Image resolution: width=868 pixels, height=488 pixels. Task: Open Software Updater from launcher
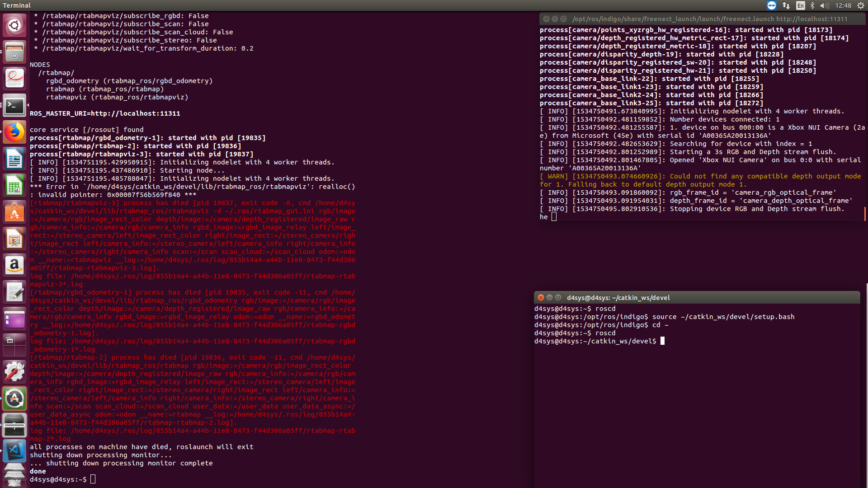pyautogui.click(x=14, y=399)
